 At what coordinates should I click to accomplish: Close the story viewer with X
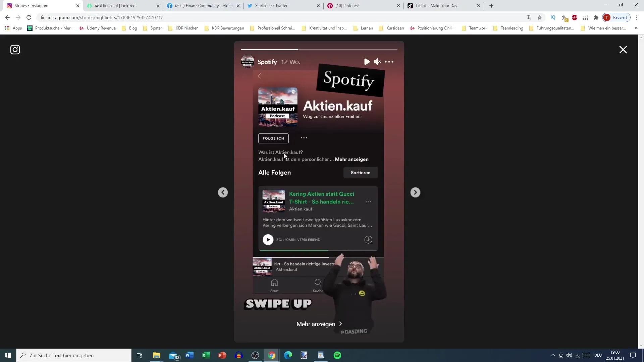tap(623, 50)
